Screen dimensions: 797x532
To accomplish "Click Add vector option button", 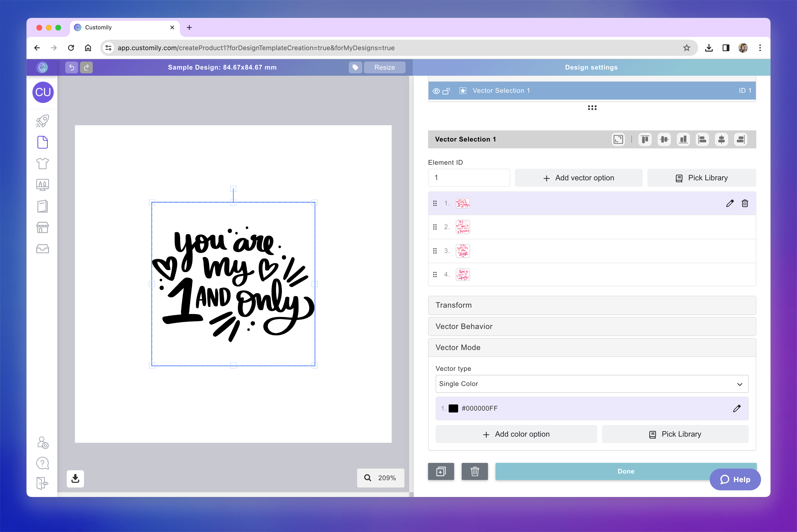I will 579,178.
